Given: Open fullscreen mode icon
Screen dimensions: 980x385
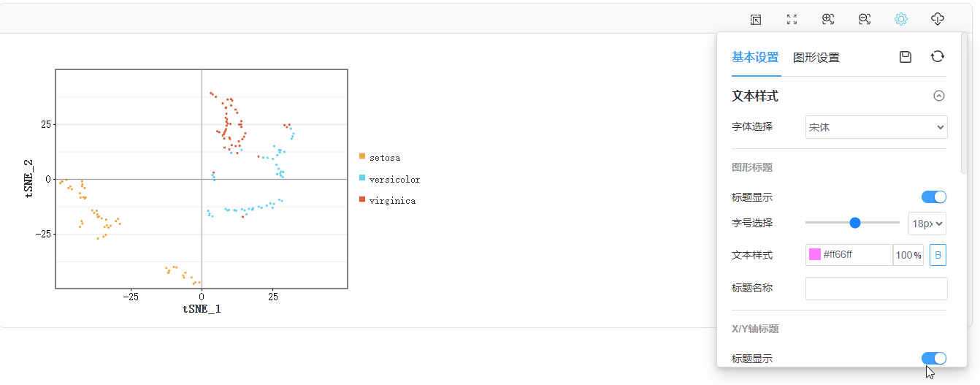Looking at the screenshot, I should click(x=792, y=20).
